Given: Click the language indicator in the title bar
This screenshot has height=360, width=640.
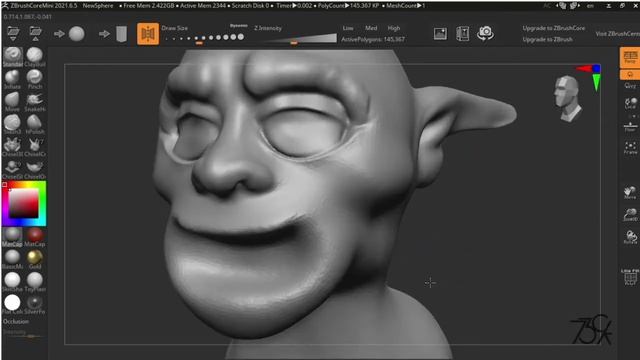Looking at the screenshot, I should click(590, 6).
